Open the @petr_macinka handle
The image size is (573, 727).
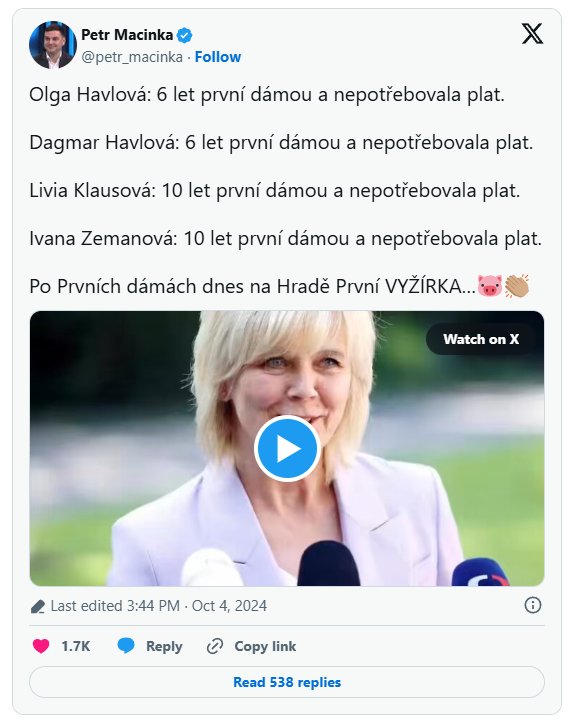[132, 57]
